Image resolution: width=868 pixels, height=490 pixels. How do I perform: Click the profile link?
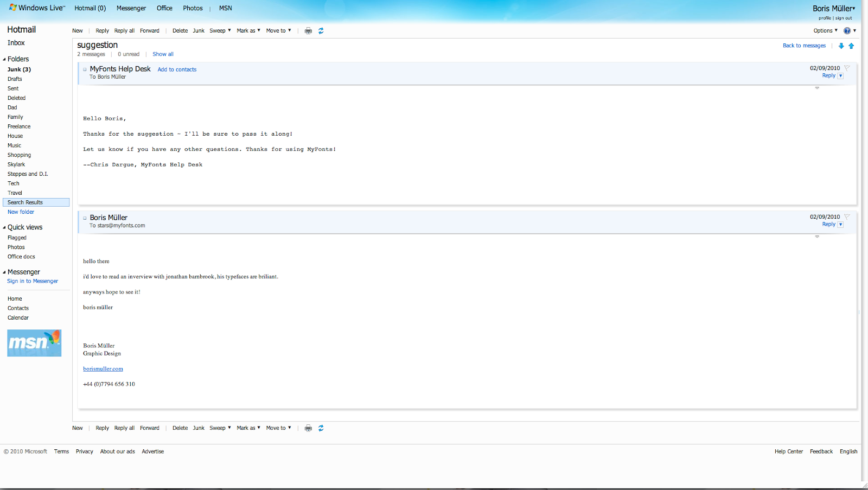tap(825, 18)
